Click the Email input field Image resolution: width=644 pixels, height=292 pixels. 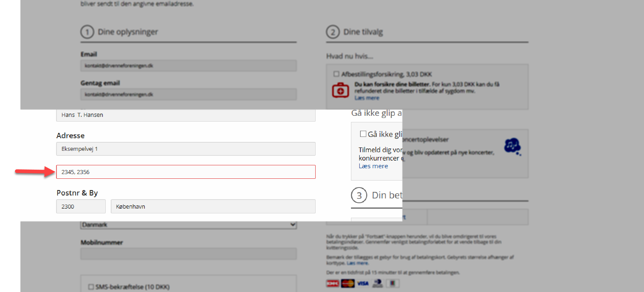[188, 66]
